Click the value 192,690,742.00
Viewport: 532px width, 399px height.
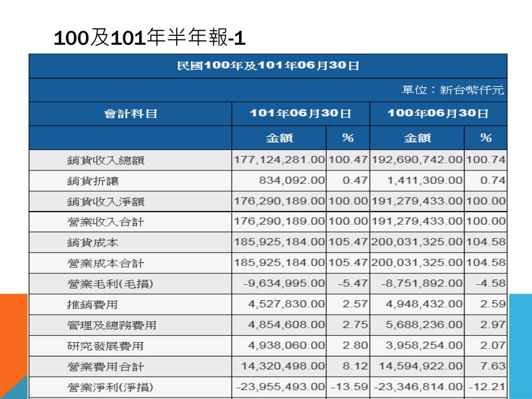[417, 159]
